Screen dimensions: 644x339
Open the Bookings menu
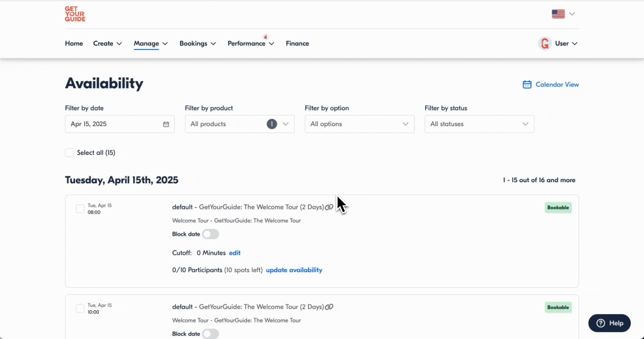(198, 43)
